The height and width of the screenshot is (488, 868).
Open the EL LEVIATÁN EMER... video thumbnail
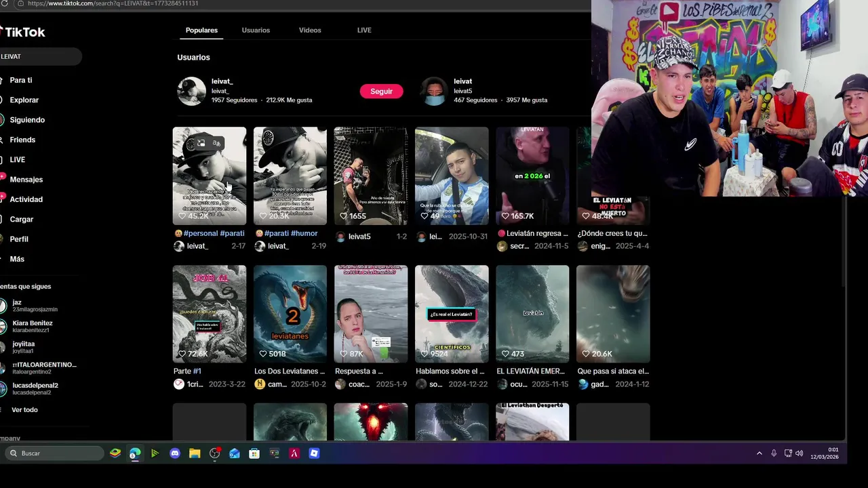pos(532,314)
